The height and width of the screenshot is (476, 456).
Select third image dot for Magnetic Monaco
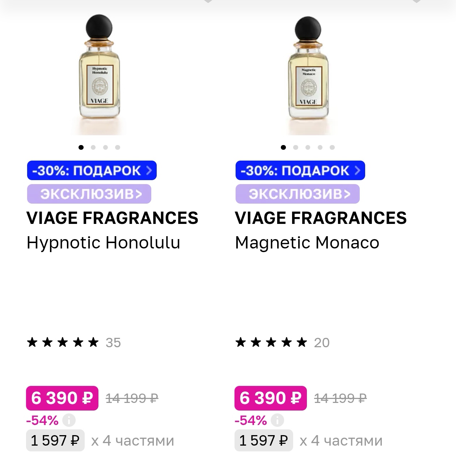308,147
